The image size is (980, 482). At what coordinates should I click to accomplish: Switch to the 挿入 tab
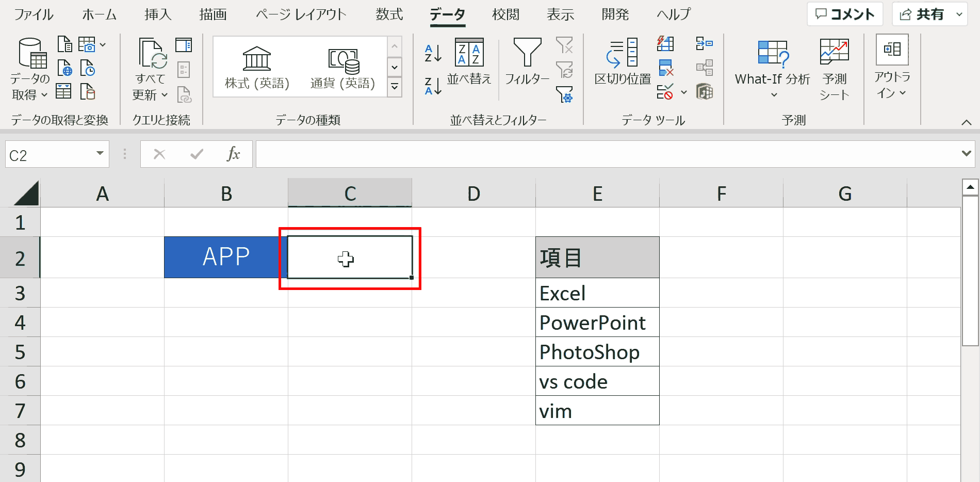click(158, 14)
